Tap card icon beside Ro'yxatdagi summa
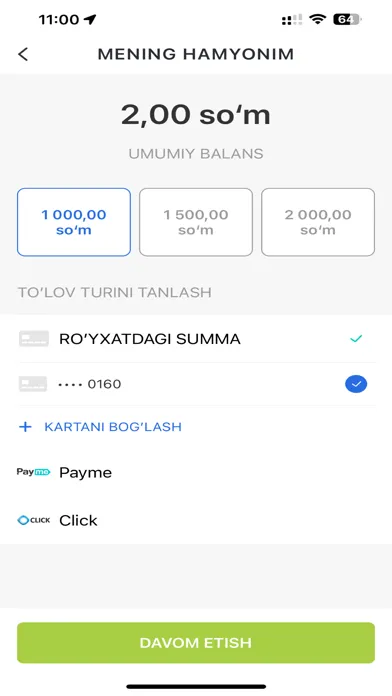The height and width of the screenshot is (696, 392). pos(34,339)
